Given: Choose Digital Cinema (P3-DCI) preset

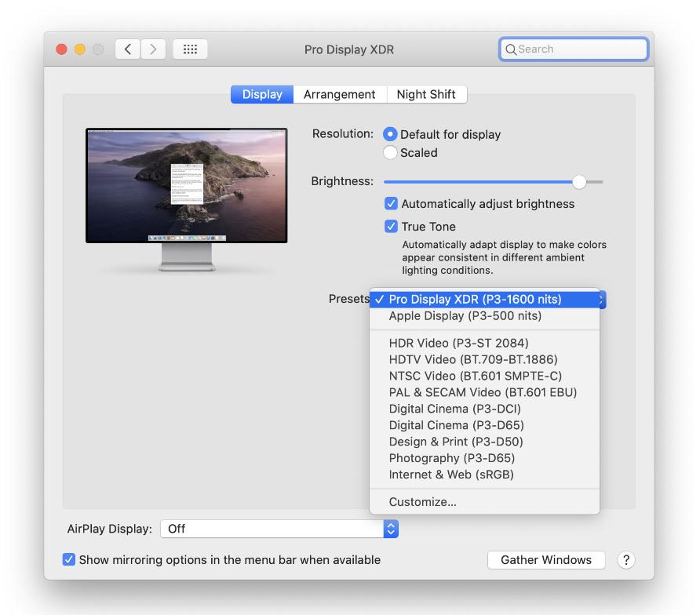Looking at the screenshot, I should coord(485,409).
